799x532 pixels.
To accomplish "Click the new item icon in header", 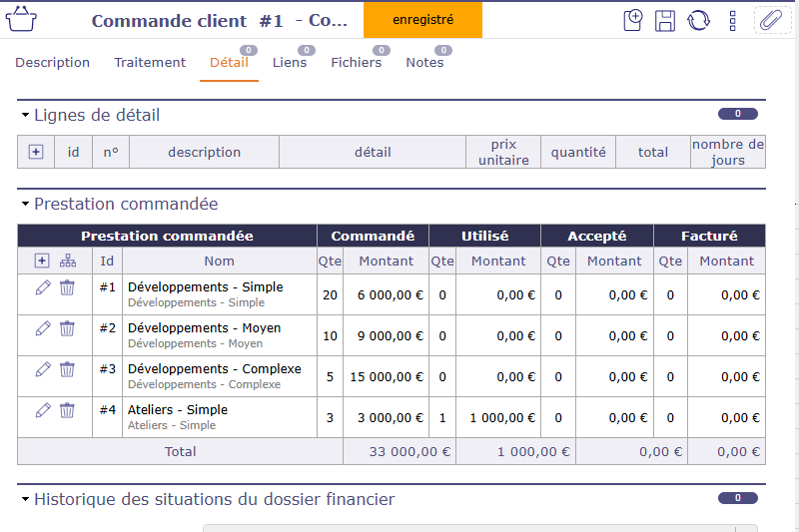I will 632,20.
